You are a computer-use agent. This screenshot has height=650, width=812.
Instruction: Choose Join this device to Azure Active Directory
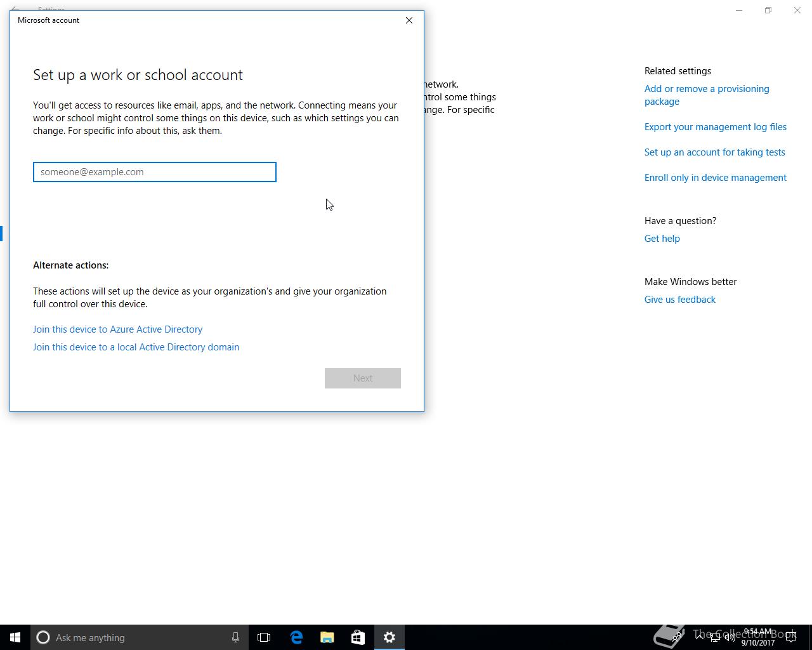[x=118, y=329]
